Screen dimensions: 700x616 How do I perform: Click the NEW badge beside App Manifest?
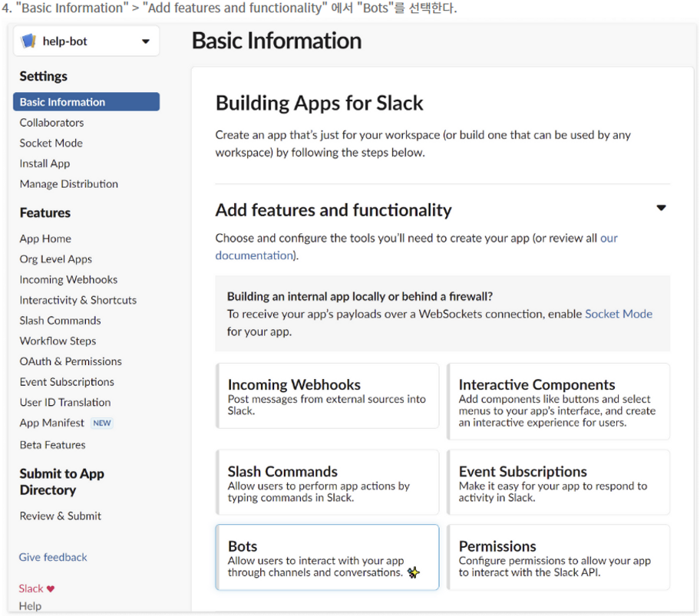pos(102,423)
